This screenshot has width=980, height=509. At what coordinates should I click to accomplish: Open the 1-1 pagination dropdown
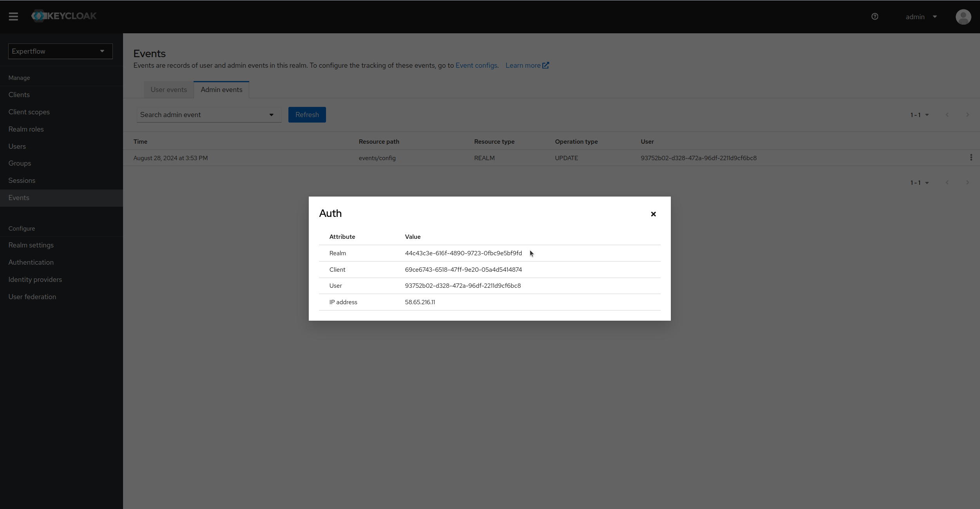click(x=919, y=114)
